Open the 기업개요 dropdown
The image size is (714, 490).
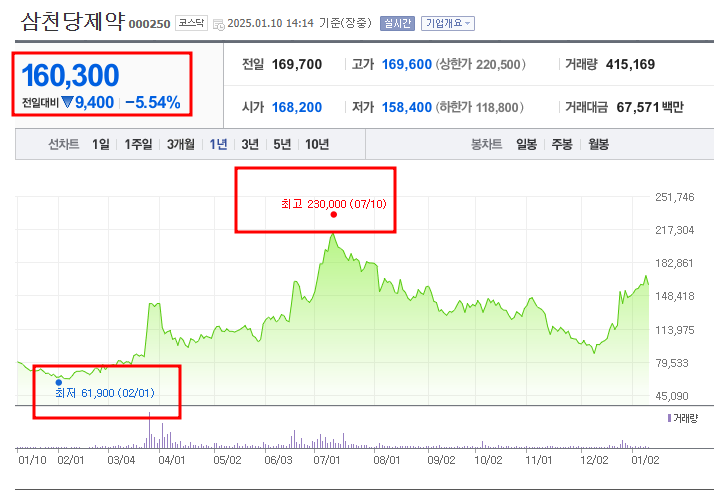[448, 23]
